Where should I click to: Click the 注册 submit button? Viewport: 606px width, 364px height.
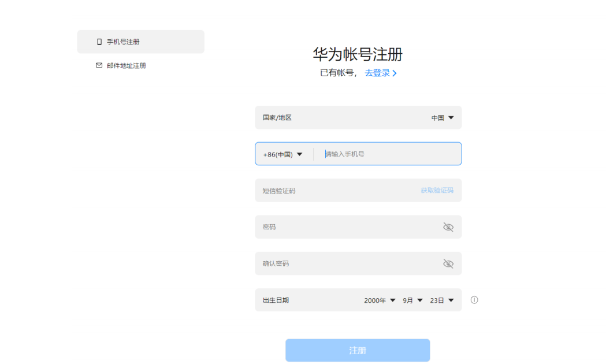(358, 350)
